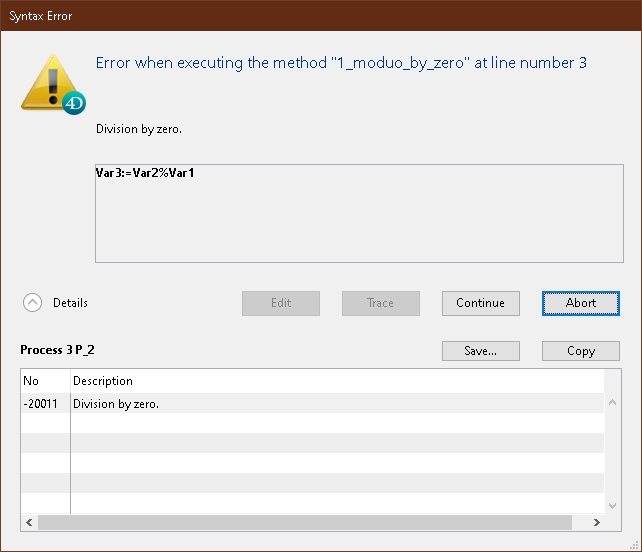Click the greyed-out Edit button
This screenshot has height=552, width=642.
[x=281, y=303]
